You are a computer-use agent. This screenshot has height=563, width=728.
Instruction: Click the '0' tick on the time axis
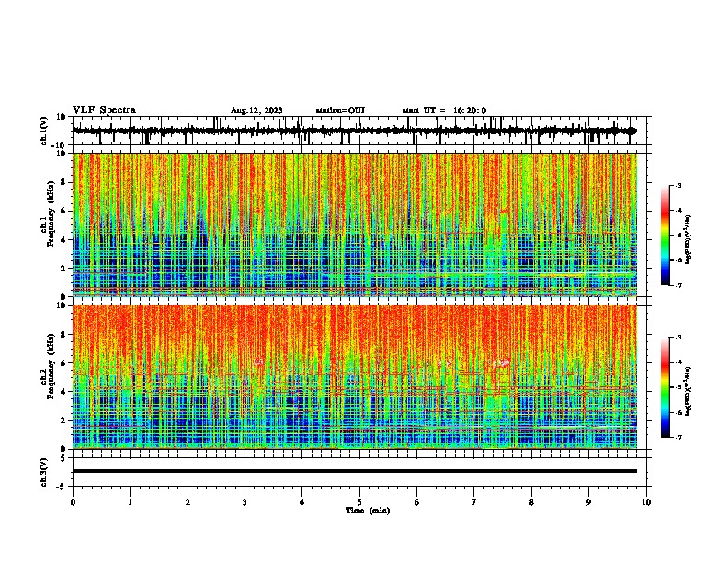[73, 502]
